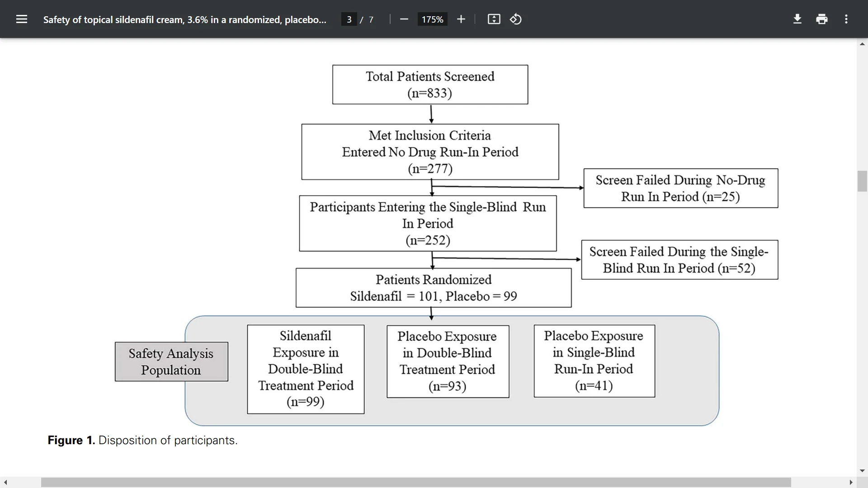Click 'Placebo Exposure in Double-Blind' box text
Screen dimensions: 868x488
pyautogui.click(x=447, y=345)
